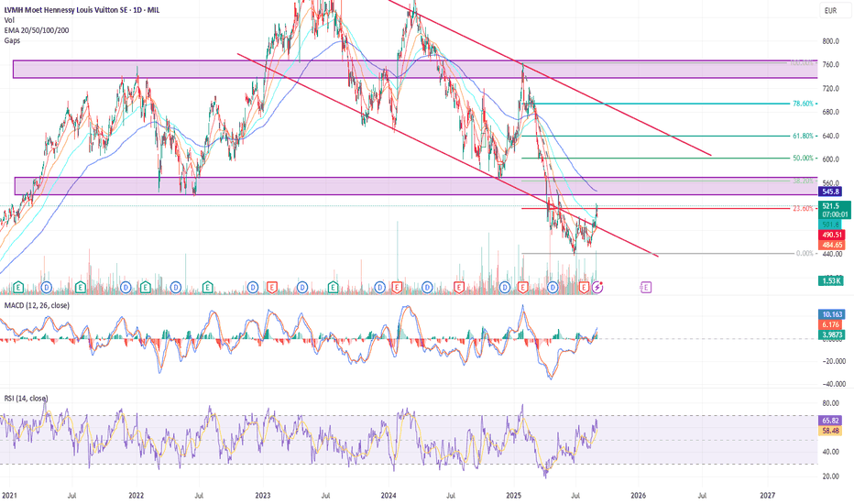The width and height of the screenshot is (854, 504).
Task: Click the 50.00% Fibonacci level label
Action: coord(803,158)
